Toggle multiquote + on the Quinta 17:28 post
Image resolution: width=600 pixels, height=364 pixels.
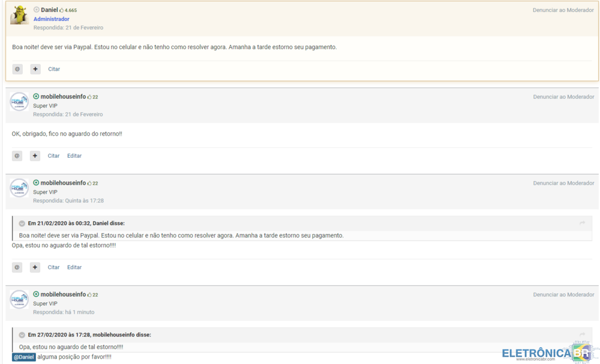(35, 267)
